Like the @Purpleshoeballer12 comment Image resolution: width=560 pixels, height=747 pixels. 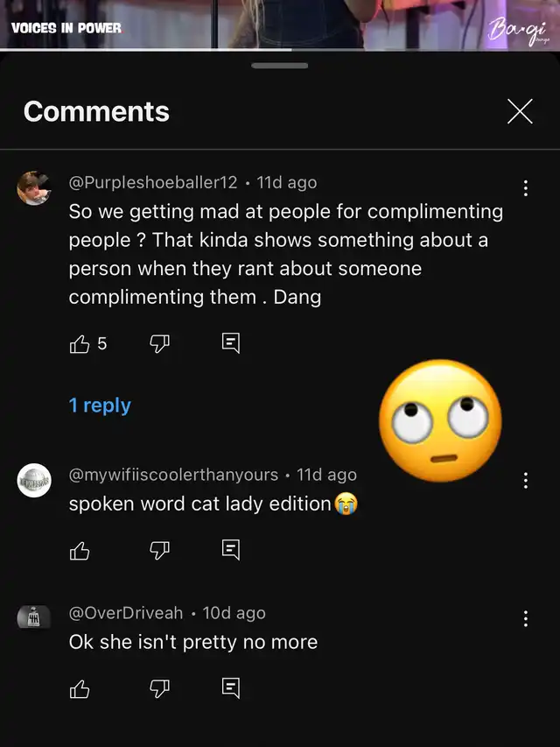click(80, 343)
